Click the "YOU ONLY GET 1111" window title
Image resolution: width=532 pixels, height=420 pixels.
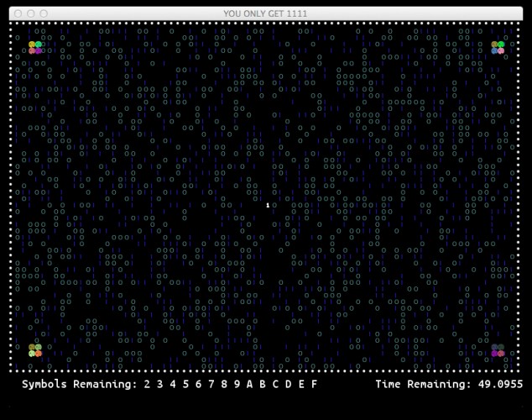pyautogui.click(x=265, y=13)
